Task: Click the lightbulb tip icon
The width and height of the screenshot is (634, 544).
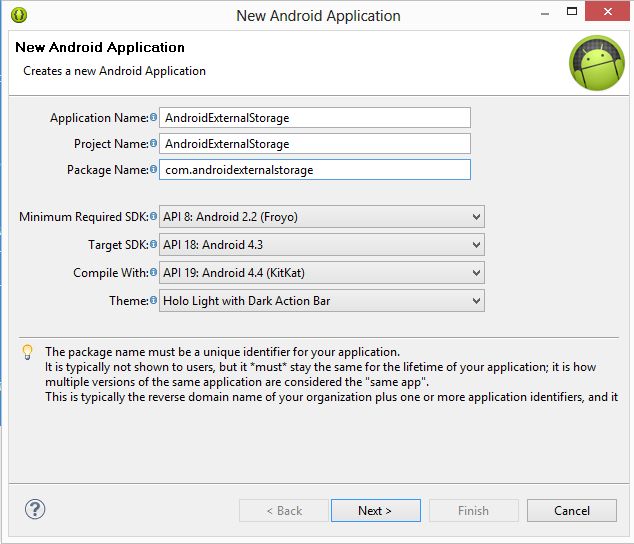Action: (x=28, y=352)
